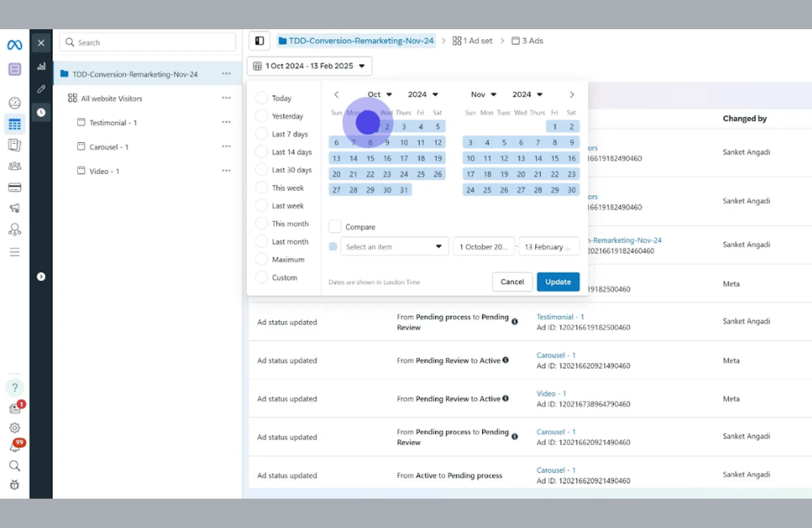The width and height of the screenshot is (812, 528).
Task: Click the Help question mark icon
Action: (x=14, y=387)
